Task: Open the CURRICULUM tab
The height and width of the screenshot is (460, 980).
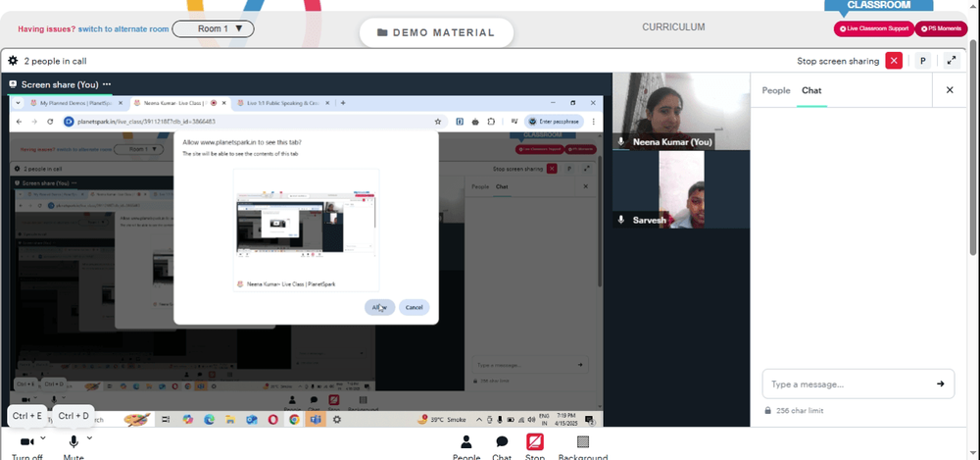Action: pyautogui.click(x=673, y=26)
